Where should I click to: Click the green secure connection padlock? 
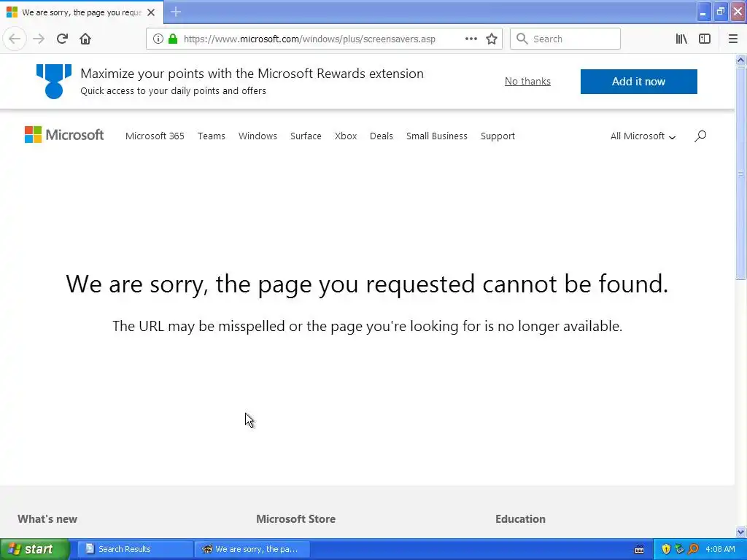[172, 39]
